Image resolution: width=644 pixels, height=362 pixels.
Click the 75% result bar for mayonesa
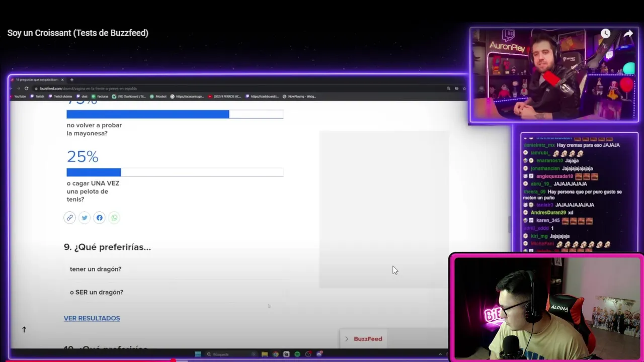[x=175, y=114]
